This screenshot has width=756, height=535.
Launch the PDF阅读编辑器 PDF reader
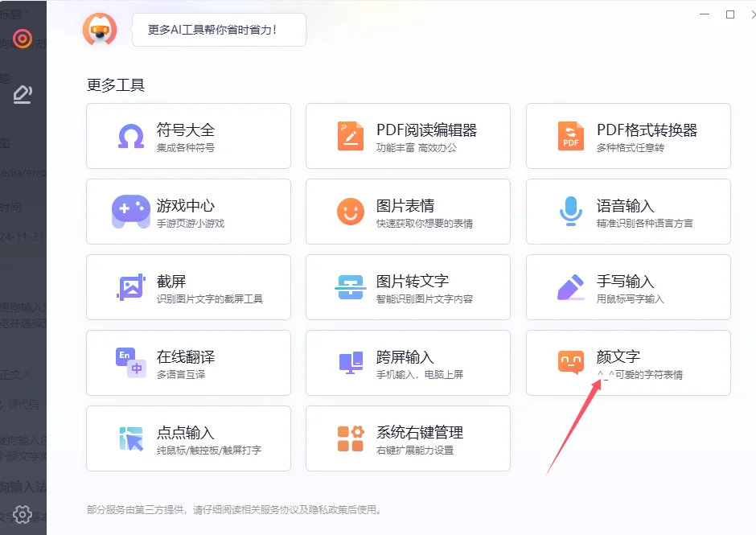tap(408, 135)
